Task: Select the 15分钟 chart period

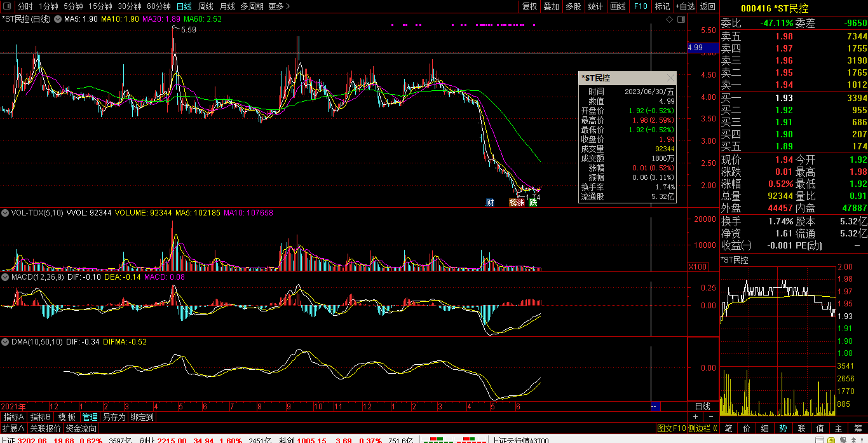Action: 100,6
